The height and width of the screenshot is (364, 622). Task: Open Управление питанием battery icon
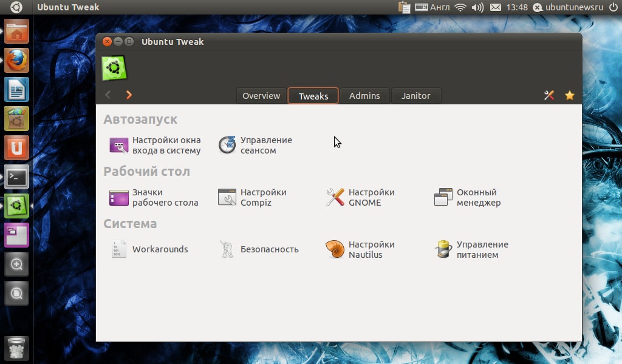pyautogui.click(x=443, y=249)
